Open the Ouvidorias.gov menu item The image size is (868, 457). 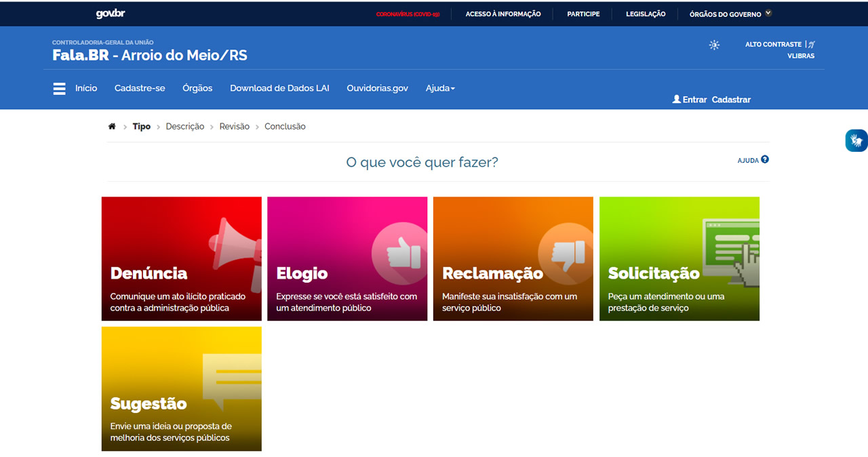pos(378,88)
